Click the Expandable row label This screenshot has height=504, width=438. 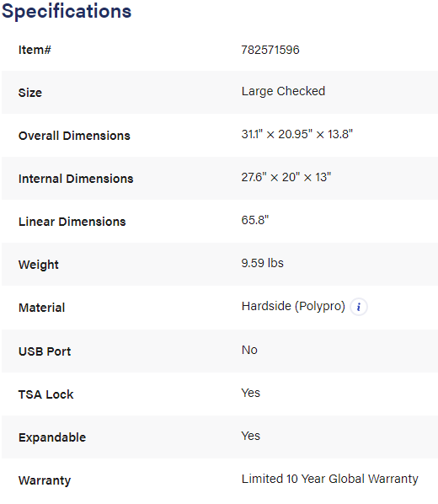[52, 437]
